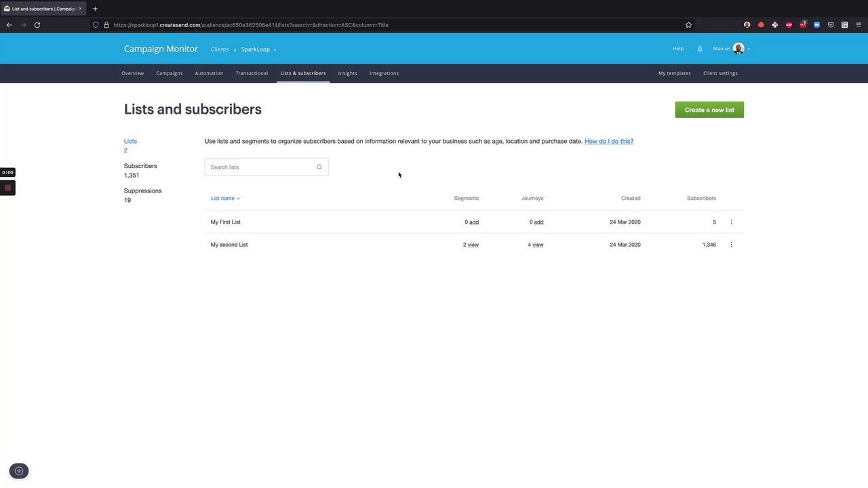Select Suppressions in the sidebar
868x488 pixels.
pos(143,191)
